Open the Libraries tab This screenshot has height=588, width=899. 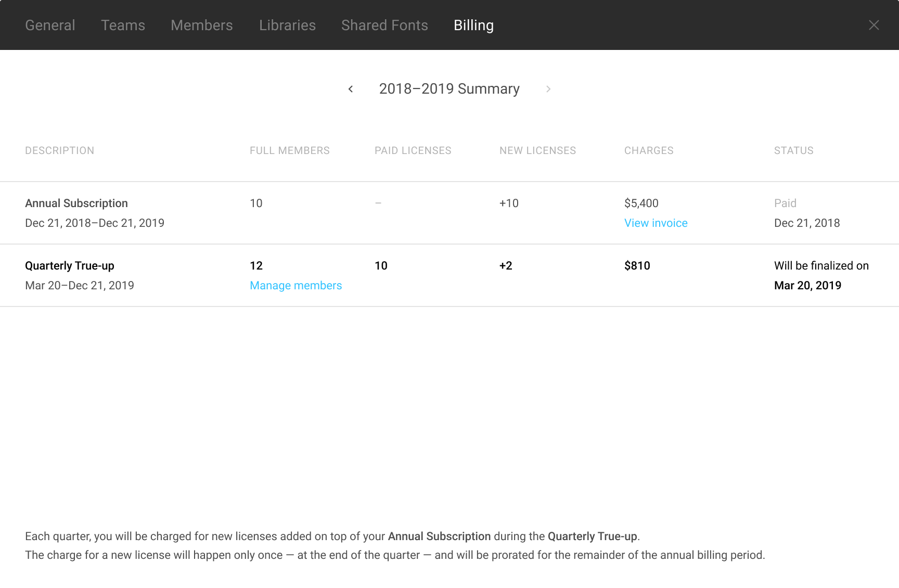click(287, 25)
